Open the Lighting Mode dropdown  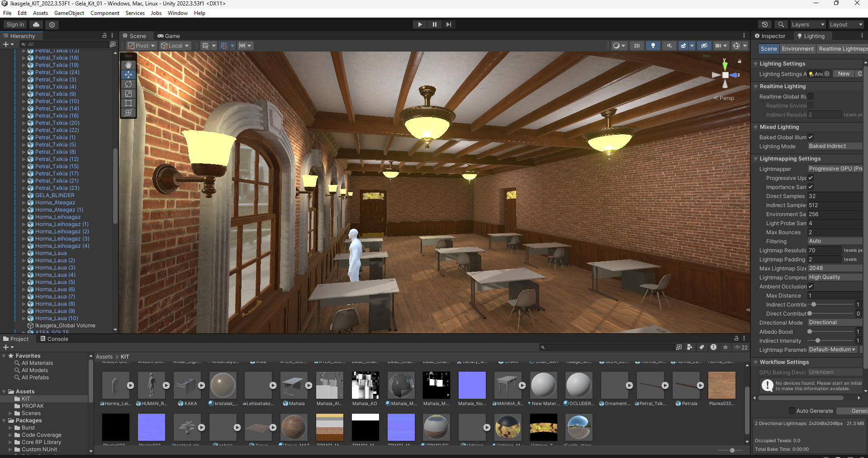[835, 146]
